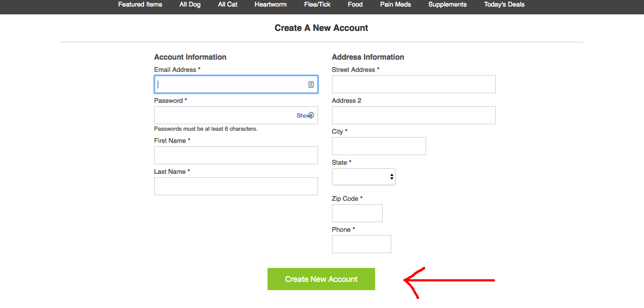
Task: Show the password text
Action: coord(304,115)
